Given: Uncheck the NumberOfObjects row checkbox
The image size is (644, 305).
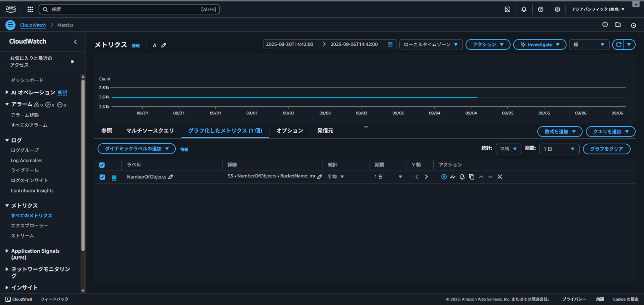Looking at the screenshot, I should [102, 177].
